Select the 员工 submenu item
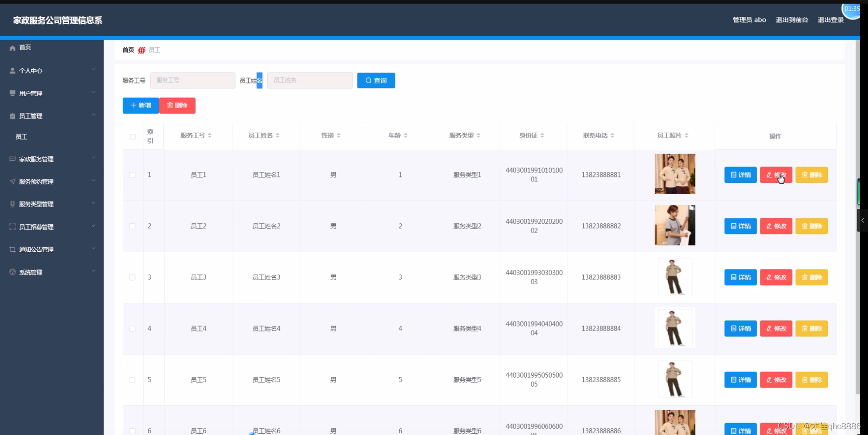The width and height of the screenshot is (868, 435). coord(21,136)
